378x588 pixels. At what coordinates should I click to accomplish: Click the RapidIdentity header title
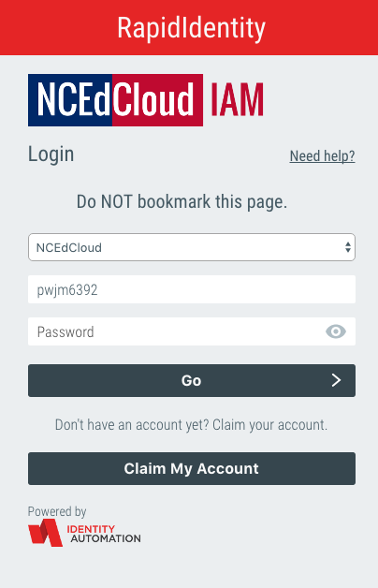point(191,28)
